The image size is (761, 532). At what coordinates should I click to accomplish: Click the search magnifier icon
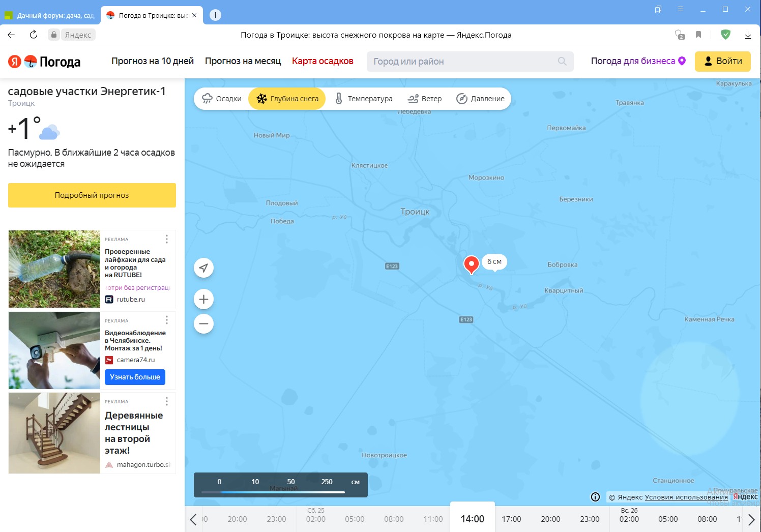click(x=562, y=62)
